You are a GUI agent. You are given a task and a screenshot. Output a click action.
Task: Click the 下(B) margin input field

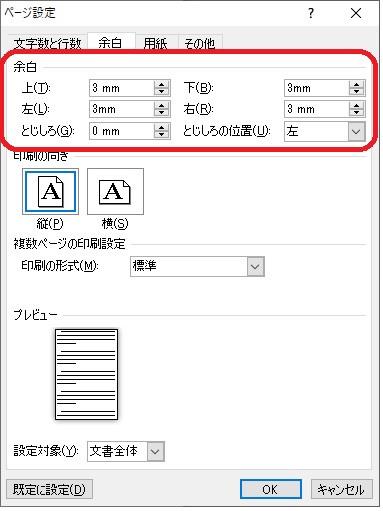tap(317, 88)
